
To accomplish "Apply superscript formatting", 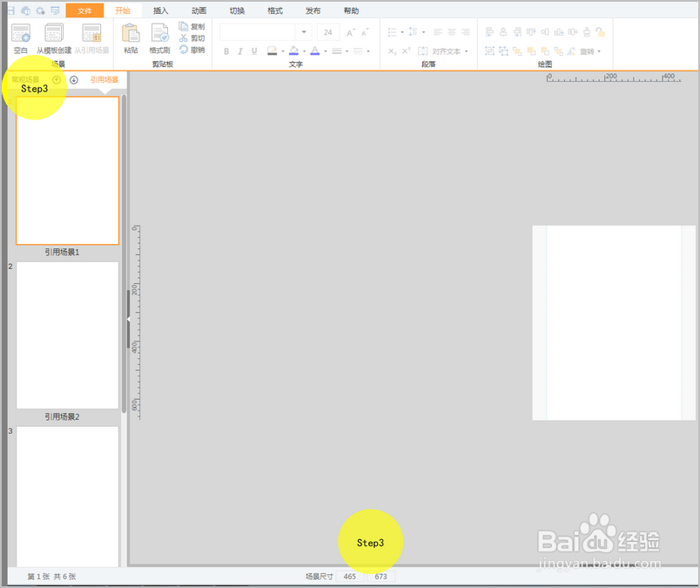I will 406,51.
